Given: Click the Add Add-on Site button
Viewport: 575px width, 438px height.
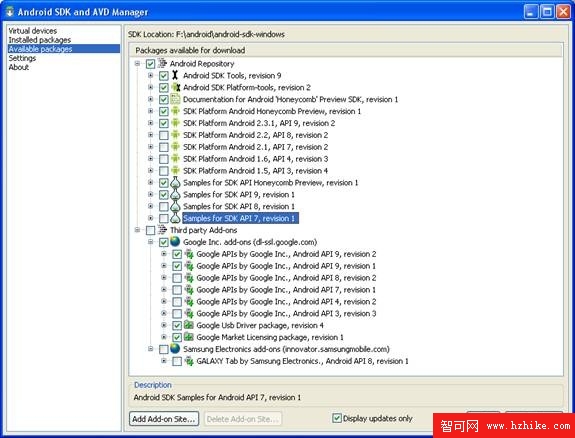Looking at the screenshot, I should point(164,419).
